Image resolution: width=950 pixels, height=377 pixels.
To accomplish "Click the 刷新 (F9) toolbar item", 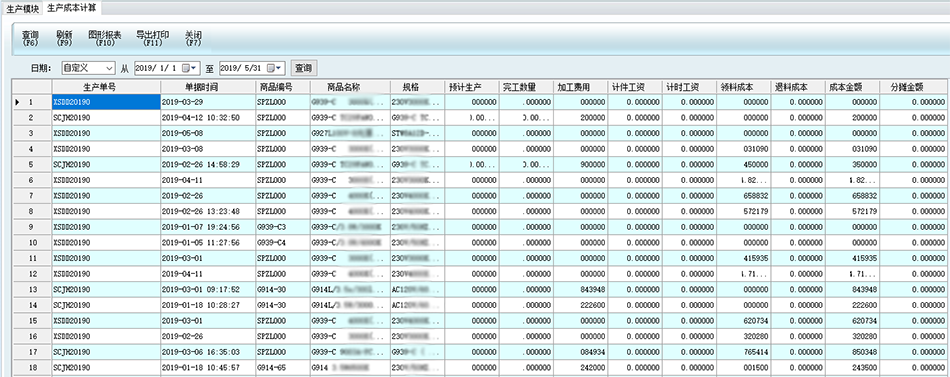I will pos(64,39).
